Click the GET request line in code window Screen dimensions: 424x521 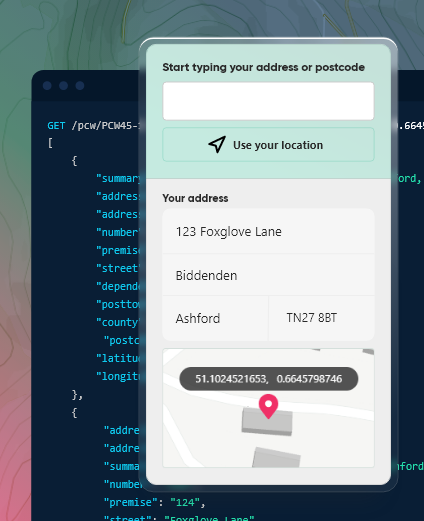coord(93,126)
